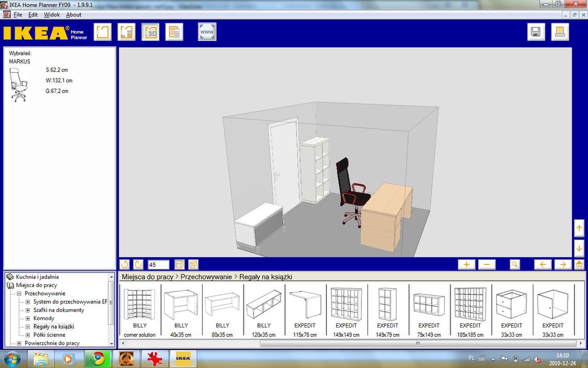Activate the 3D view button
Image resolution: width=588 pixels, height=368 pixels.
[x=151, y=32]
